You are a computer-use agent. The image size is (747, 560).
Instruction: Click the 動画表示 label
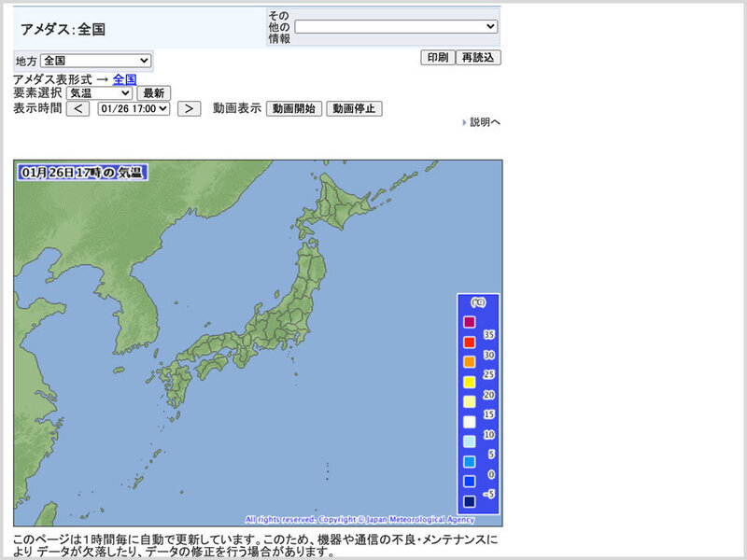pyautogui.click(x=237, y=108)
